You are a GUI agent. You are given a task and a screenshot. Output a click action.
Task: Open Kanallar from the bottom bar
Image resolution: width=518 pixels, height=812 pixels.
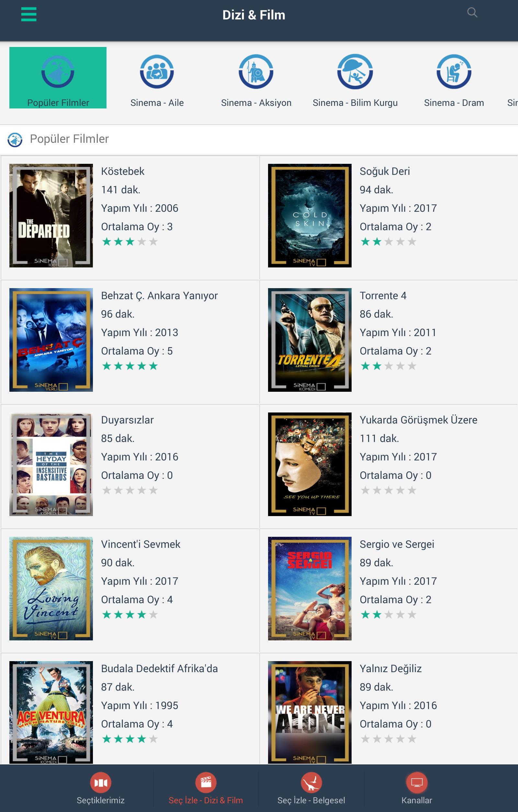coord(416,788)
